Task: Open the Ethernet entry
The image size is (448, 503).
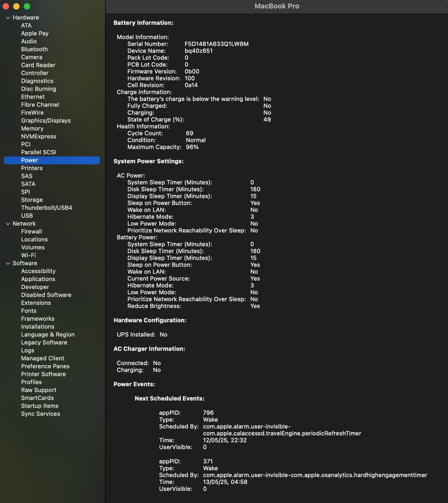Action: click(33, 97)
